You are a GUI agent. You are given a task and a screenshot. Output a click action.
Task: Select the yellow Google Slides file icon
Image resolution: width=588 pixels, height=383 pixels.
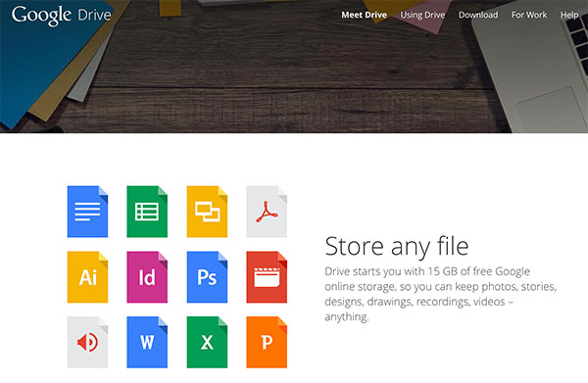[x=207, y=212]
